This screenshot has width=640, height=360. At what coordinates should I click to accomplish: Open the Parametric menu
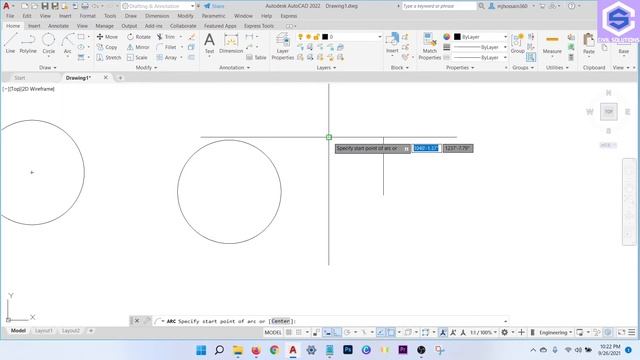(x=213, y=16)
